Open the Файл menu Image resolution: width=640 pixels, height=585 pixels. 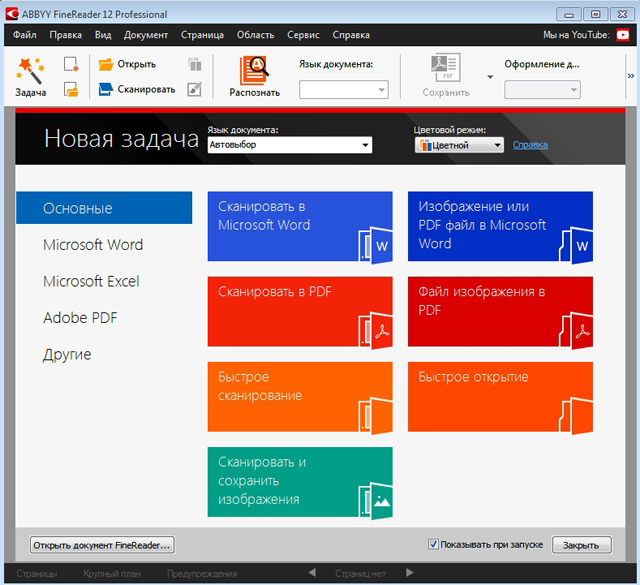click(24, 35)
